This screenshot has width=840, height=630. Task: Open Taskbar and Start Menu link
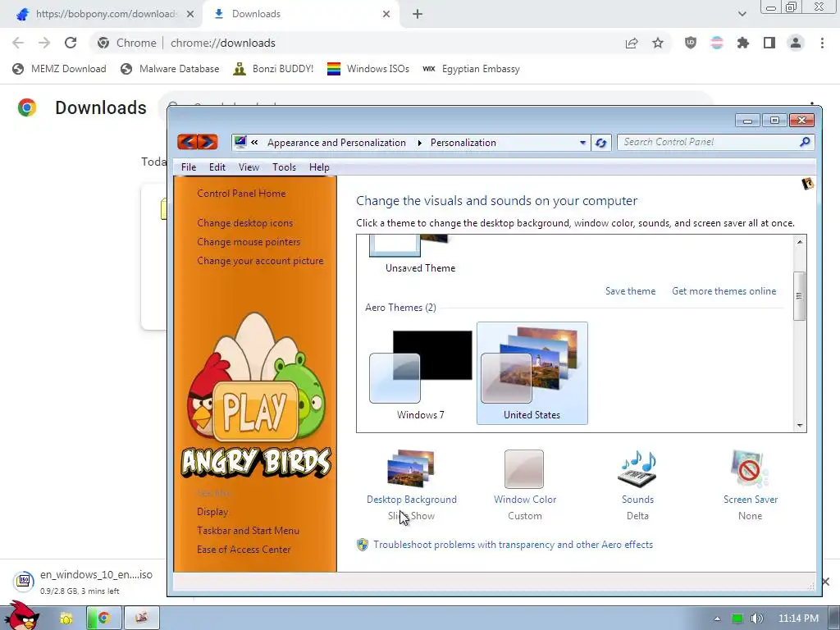pos(248,531)
